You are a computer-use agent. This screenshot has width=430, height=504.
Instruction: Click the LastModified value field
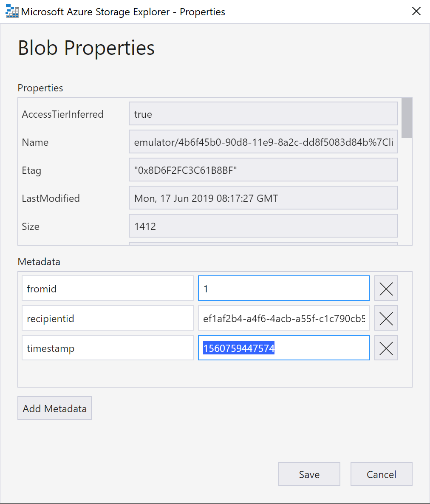pyautogui.click(x=263, y=198)
